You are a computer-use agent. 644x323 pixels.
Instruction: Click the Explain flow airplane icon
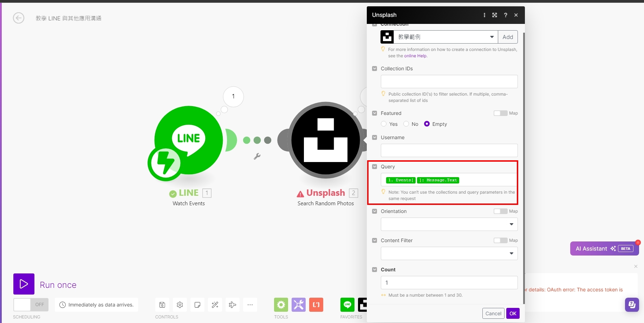(233, 305)
